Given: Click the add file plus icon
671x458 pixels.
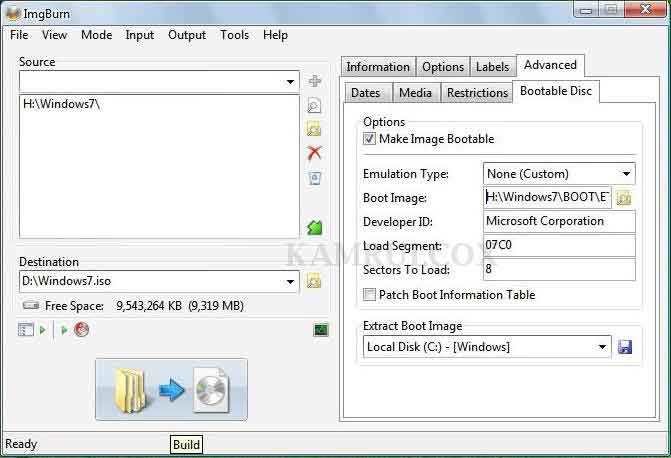Looking at the screenshot, I should click(315, 81).
